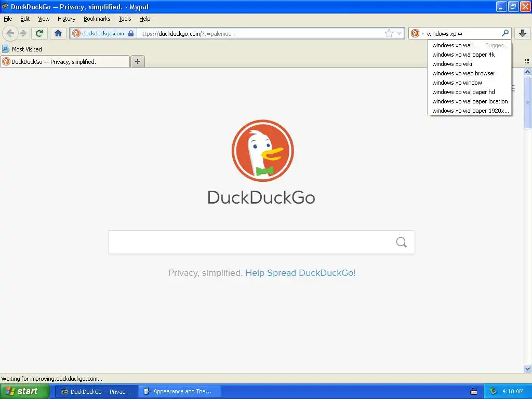
Task: Click the system tray network icon
Action: pyautogui.click(x=493, y=392)
